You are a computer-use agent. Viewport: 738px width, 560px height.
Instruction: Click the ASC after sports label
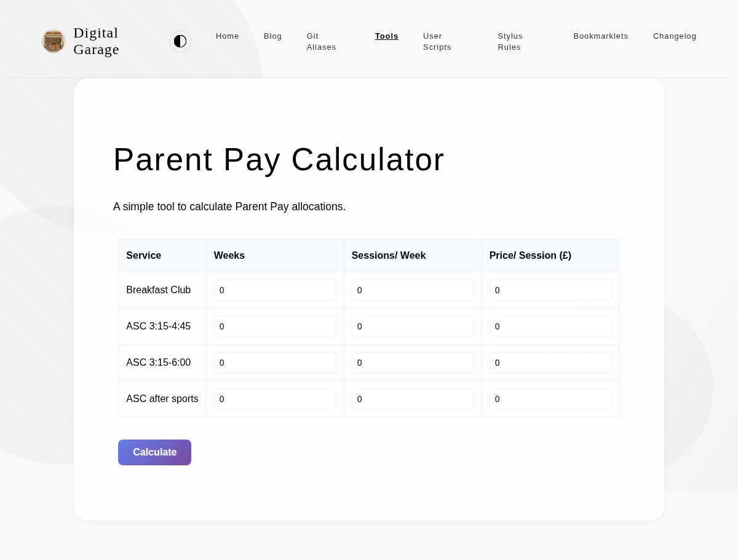pos(162,399)
